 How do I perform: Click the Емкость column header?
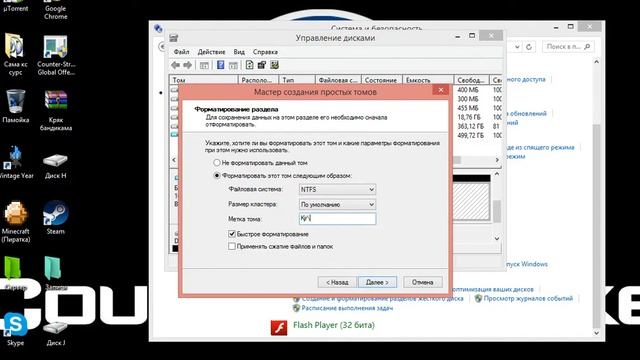pos(428,80)
